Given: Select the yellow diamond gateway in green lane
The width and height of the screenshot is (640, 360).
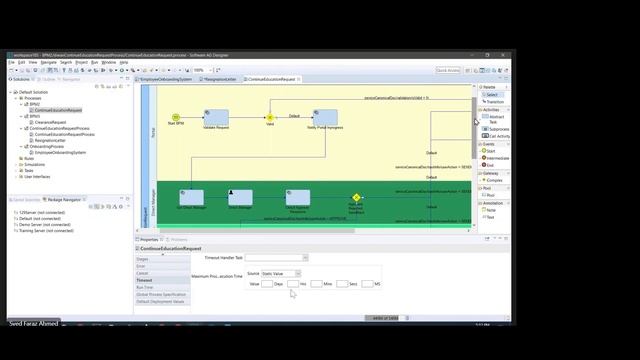Looking at the screenshot, I should (x=356, y=198).
